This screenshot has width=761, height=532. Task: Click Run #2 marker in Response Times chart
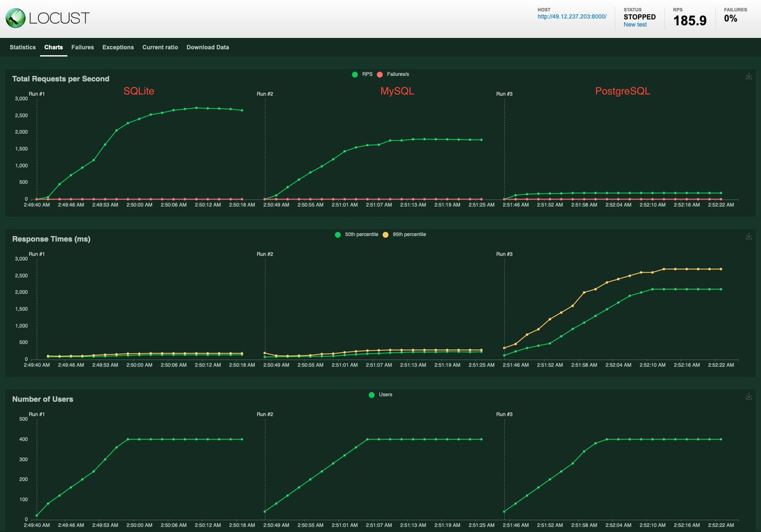tap(265, 254)
